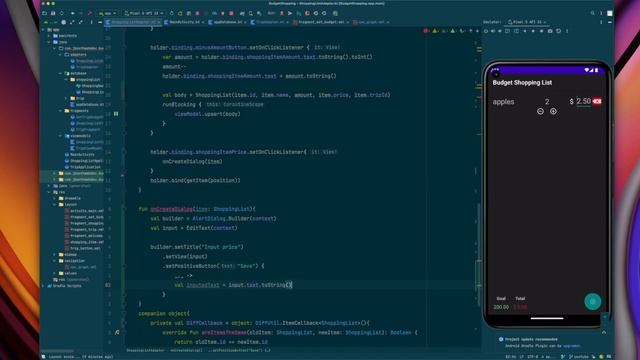Click the red error indicator in the editor

point(426,31)
